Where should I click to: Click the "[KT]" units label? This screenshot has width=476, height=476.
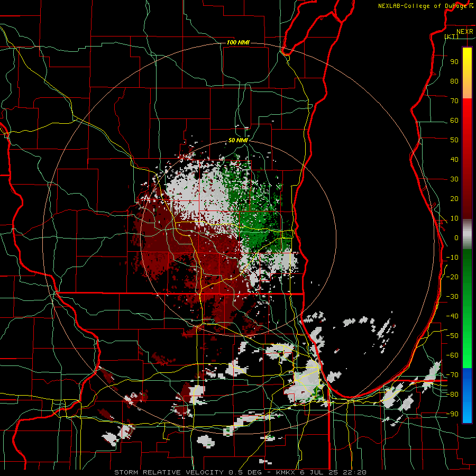[x=452, y=36]
